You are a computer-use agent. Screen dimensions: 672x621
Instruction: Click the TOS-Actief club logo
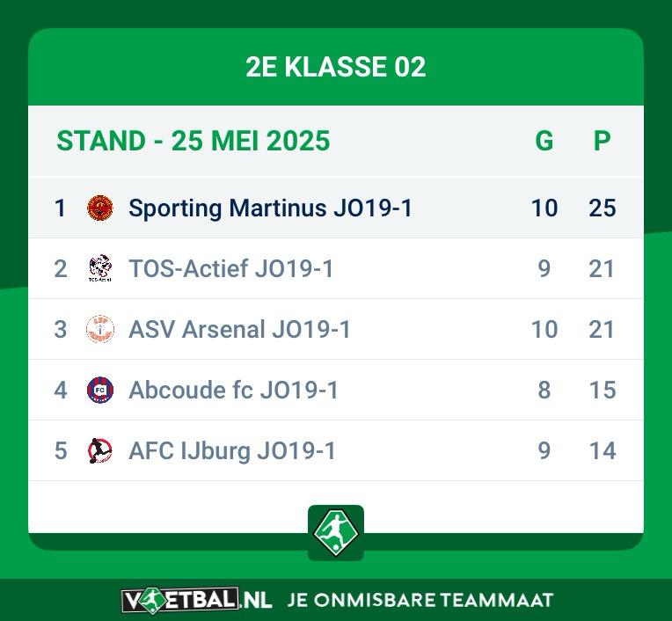tap(100, 268)
